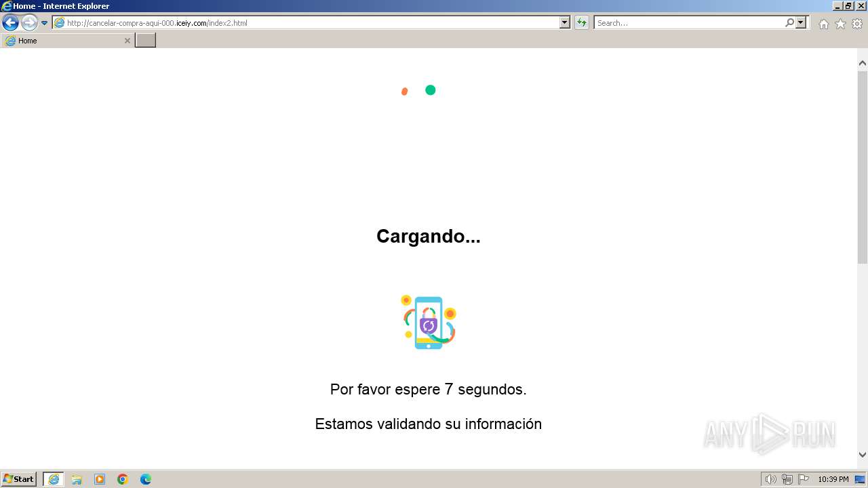Open the Action Center flag icon
Screen dimensions: 868x488
804,479
